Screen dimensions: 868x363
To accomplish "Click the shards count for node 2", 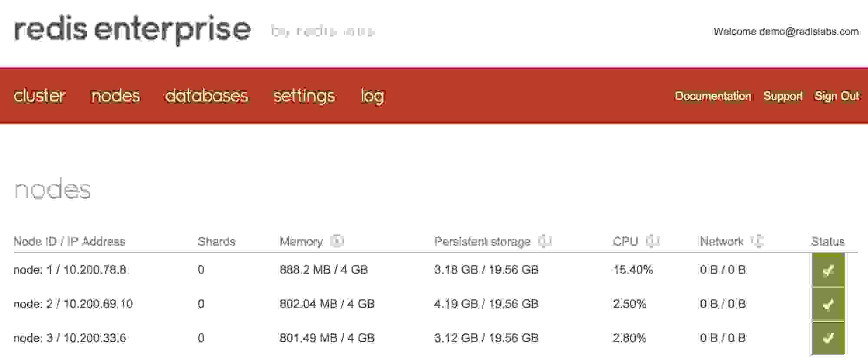I will [x=201, y=304].
